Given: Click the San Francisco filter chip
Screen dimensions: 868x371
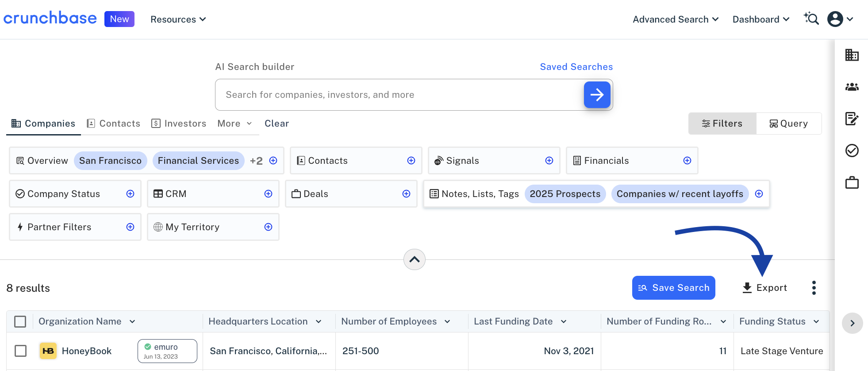Looking at the screenshot, I should [x=111, y=161].
